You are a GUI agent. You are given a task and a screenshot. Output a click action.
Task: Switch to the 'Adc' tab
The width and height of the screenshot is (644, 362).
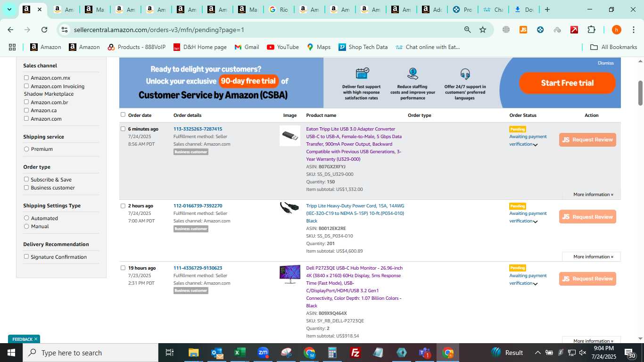click(431, 9)
